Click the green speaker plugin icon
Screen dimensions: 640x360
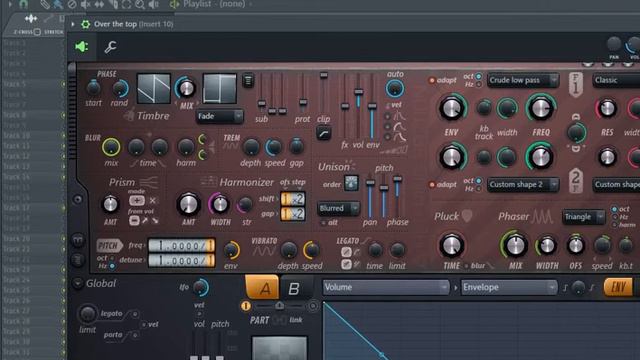[x=82, y=47]
